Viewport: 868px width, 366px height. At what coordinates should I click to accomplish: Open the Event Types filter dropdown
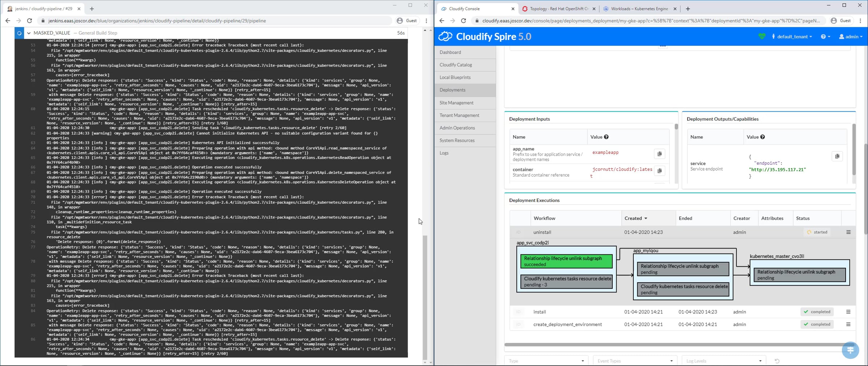[635, 361]
